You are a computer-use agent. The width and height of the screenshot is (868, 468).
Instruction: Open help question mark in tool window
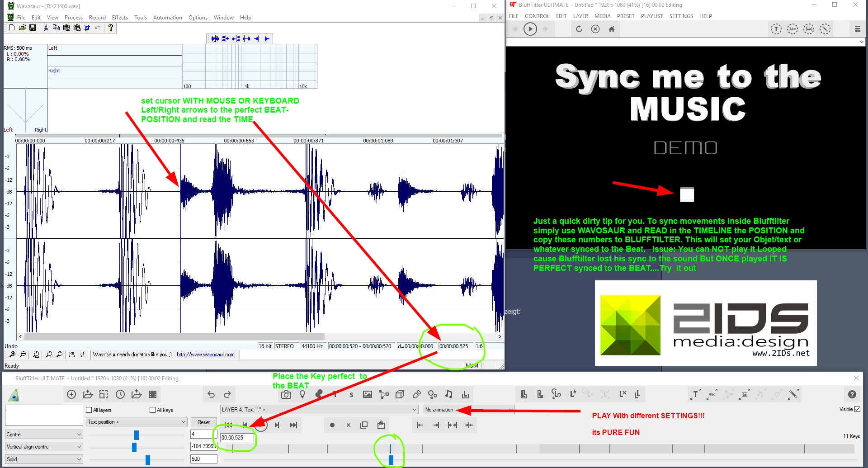tap(852, 394)
